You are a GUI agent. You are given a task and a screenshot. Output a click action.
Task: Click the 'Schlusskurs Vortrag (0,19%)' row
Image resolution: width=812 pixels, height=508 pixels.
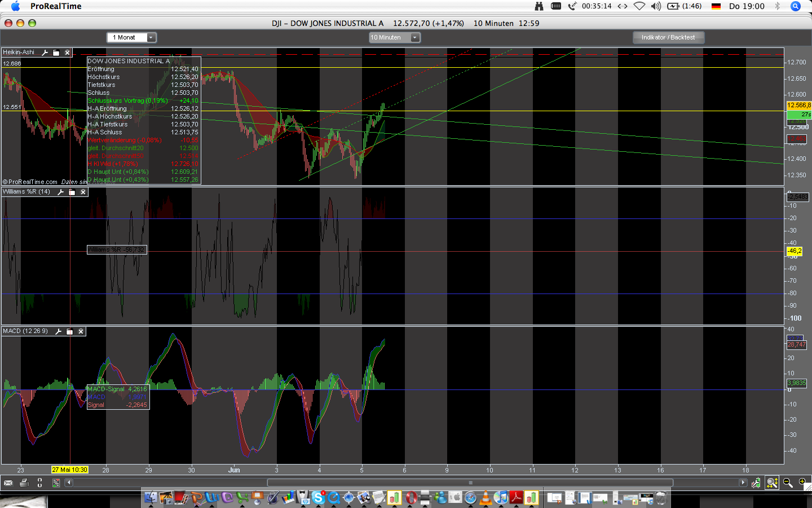point(143,100)
